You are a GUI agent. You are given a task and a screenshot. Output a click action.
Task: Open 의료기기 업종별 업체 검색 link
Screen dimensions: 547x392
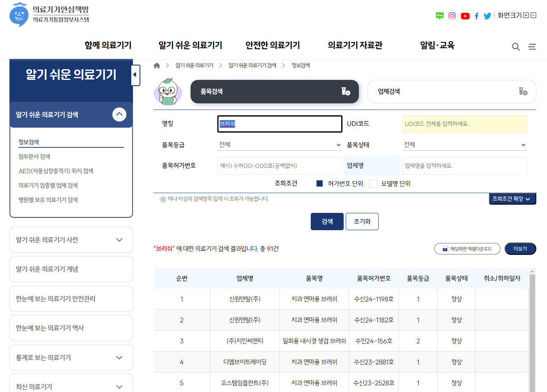[48, 185]
